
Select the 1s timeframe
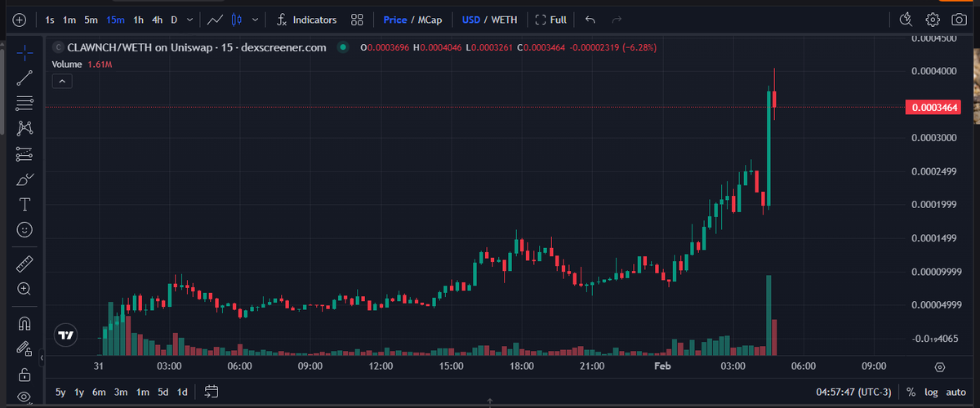[51, 20]
